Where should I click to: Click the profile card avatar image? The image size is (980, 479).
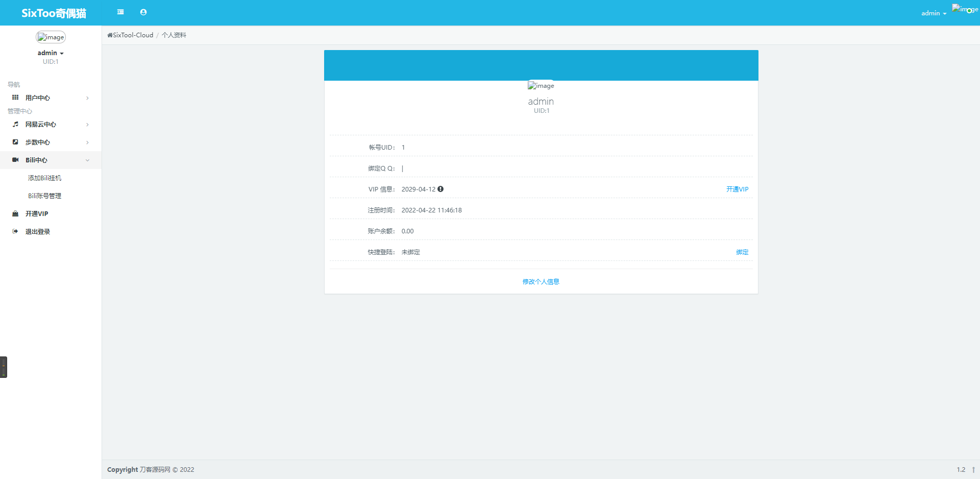click(541, 86)
